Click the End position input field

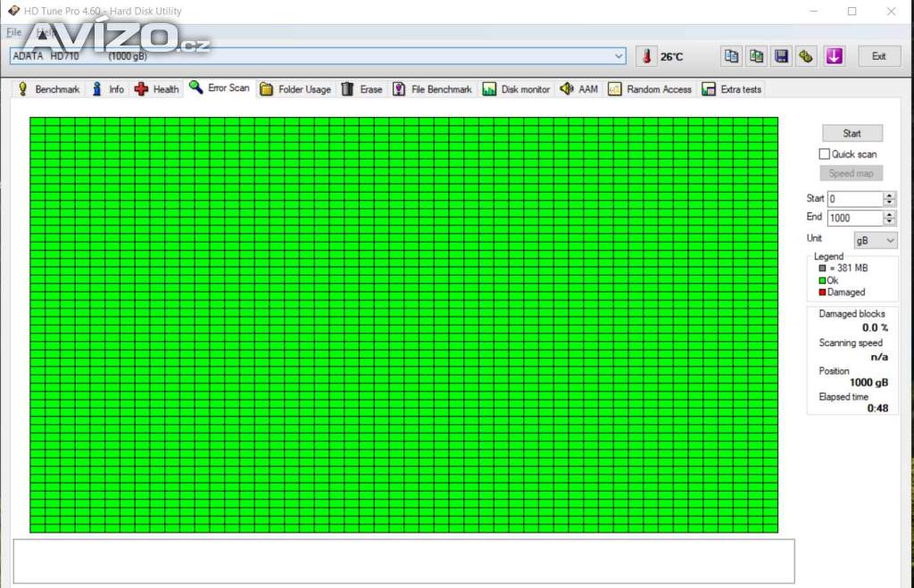pyautogui.click(x=854, y=218)
